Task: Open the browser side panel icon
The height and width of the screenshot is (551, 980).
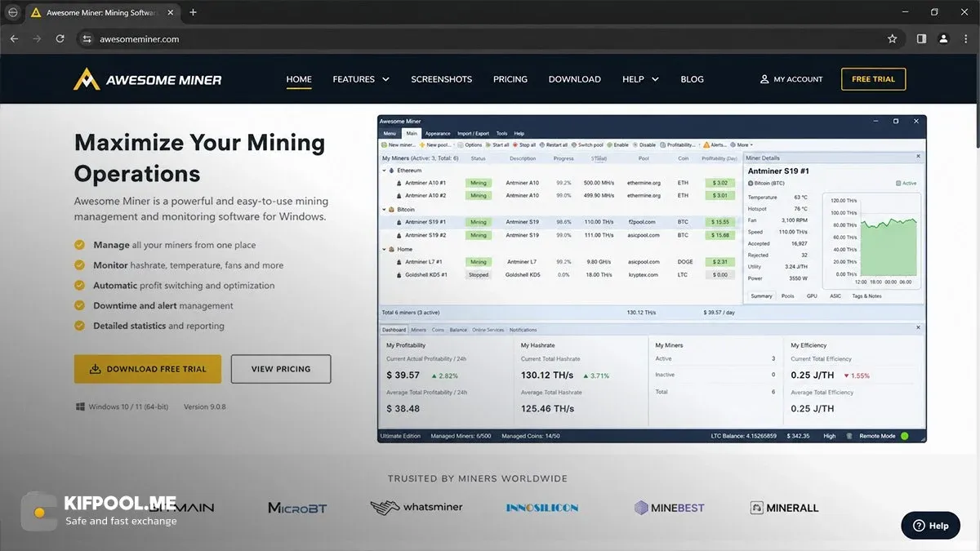Action: point(921,38)
